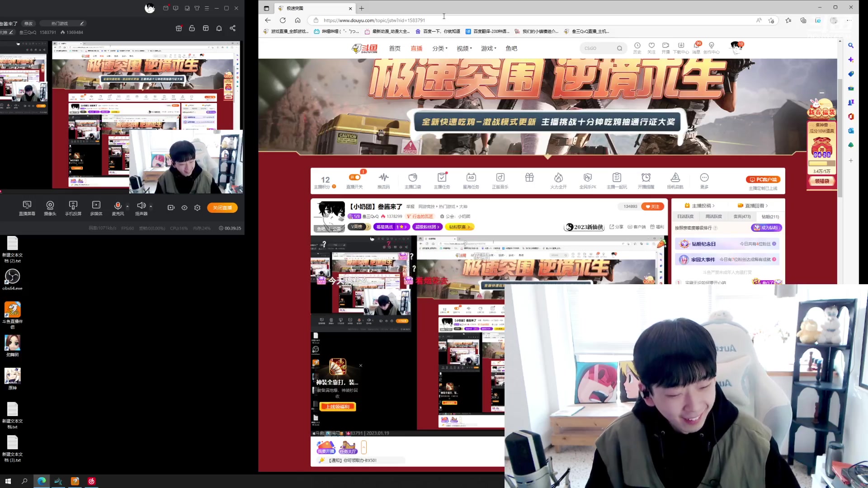Viewport: 868px width, 488px height.
Task: Mute the 麦克风 microphone in streaming tool
Action: 118,208
